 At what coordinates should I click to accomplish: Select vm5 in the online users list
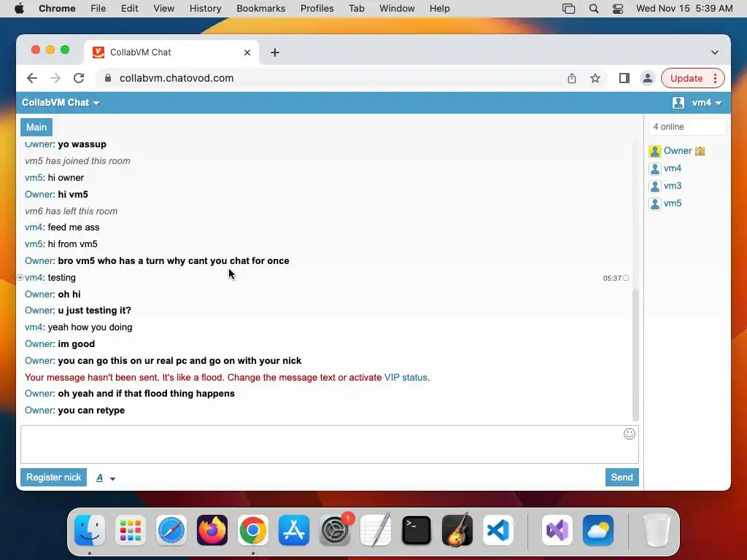[x=672, y=203]
